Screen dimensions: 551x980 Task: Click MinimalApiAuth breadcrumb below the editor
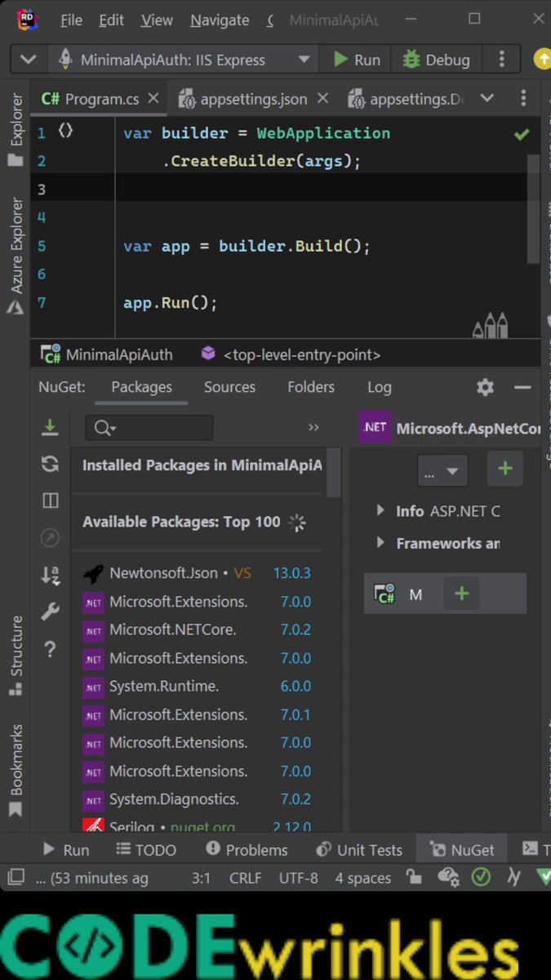(107, 354)
